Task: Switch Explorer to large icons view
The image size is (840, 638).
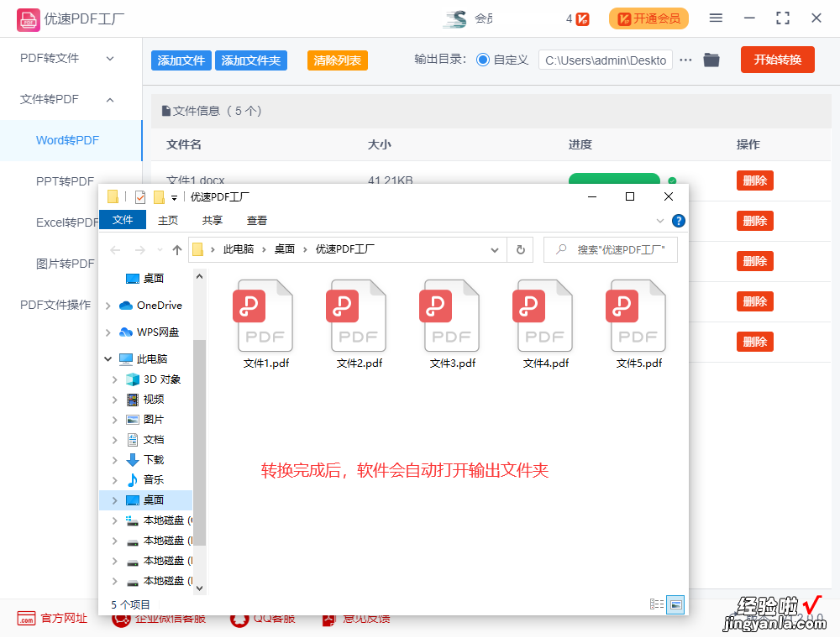Action: click(x=675, y=604)
